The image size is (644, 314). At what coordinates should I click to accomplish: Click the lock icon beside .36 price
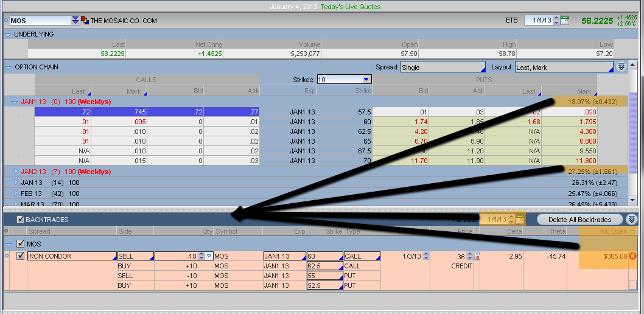click(477, 256)
